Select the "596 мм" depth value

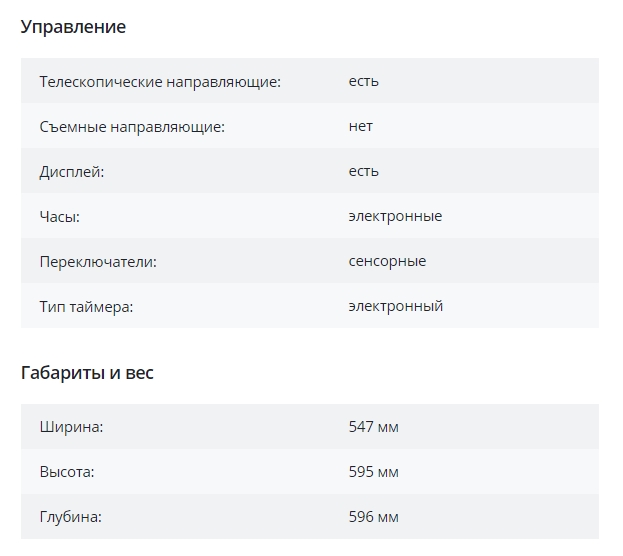[373, 517]
